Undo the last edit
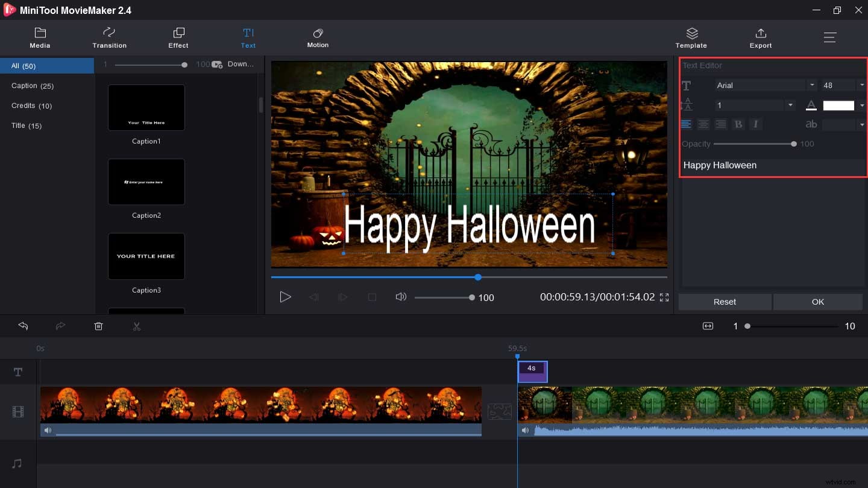The height and width of the screenshot is (488, 868). click(23, 326)
